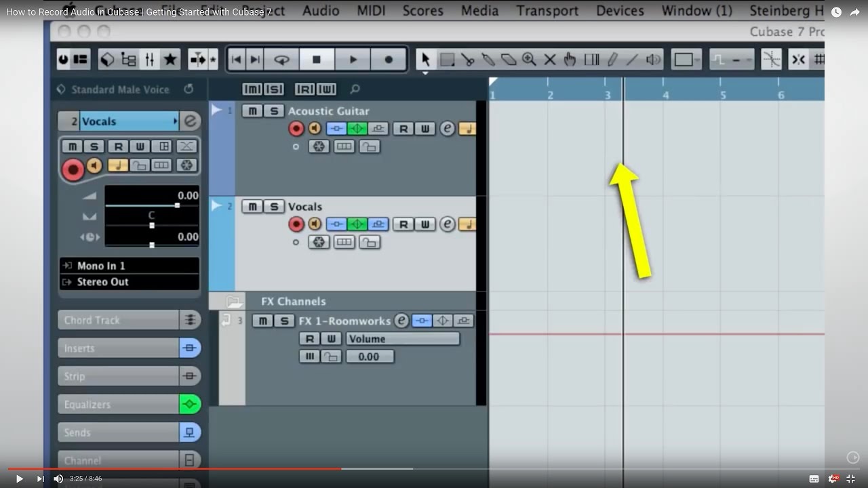The width and height of the screenshot is (868, 488).
Task: Open the color selector box dropdown
Action: [x=686, y=60]
